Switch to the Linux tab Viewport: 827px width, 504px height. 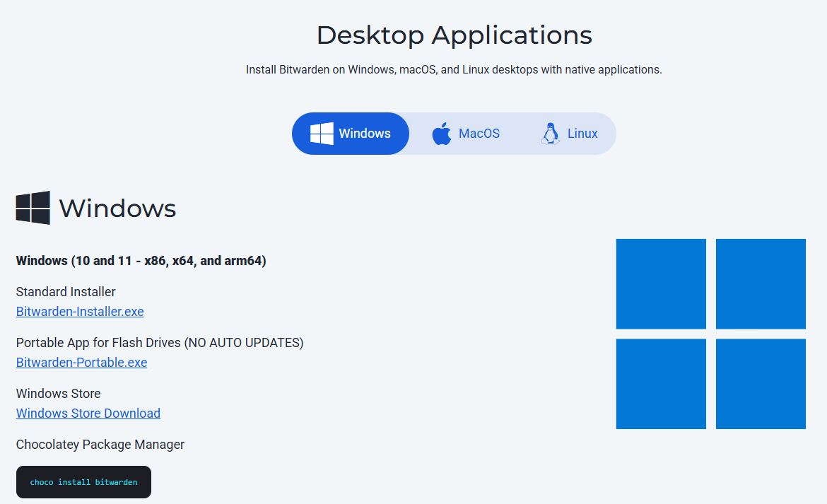coord(582,134)
